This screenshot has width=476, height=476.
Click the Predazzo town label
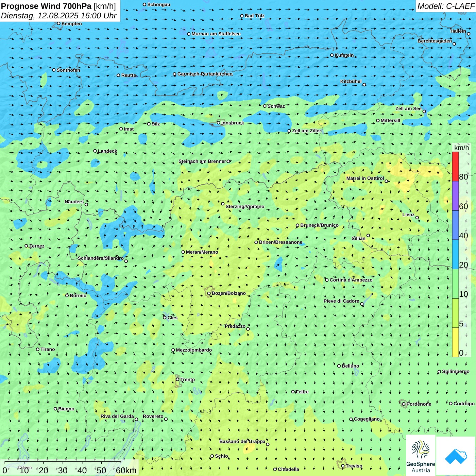235,326
